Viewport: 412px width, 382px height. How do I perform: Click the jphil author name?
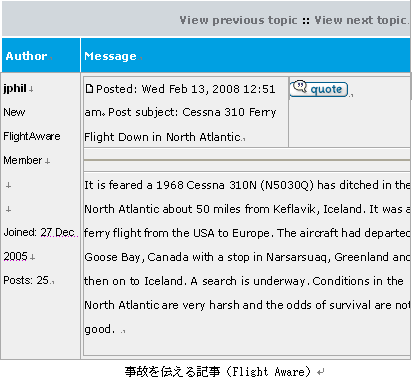(x=15, y=89)
